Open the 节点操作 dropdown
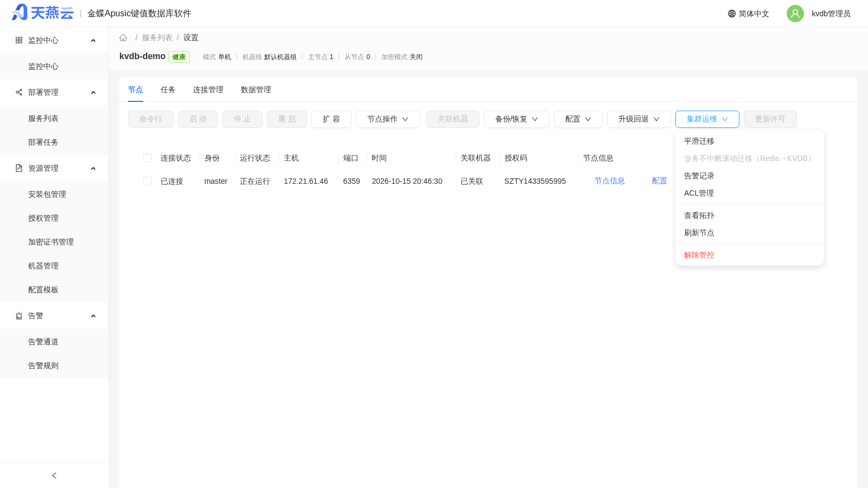This screenshot has width=868, height=488. click(388, 119)
